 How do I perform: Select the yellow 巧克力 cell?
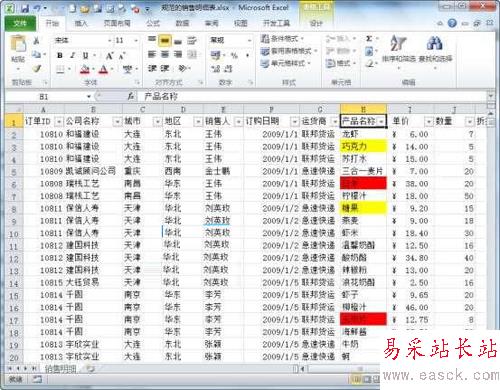(363, 146)
